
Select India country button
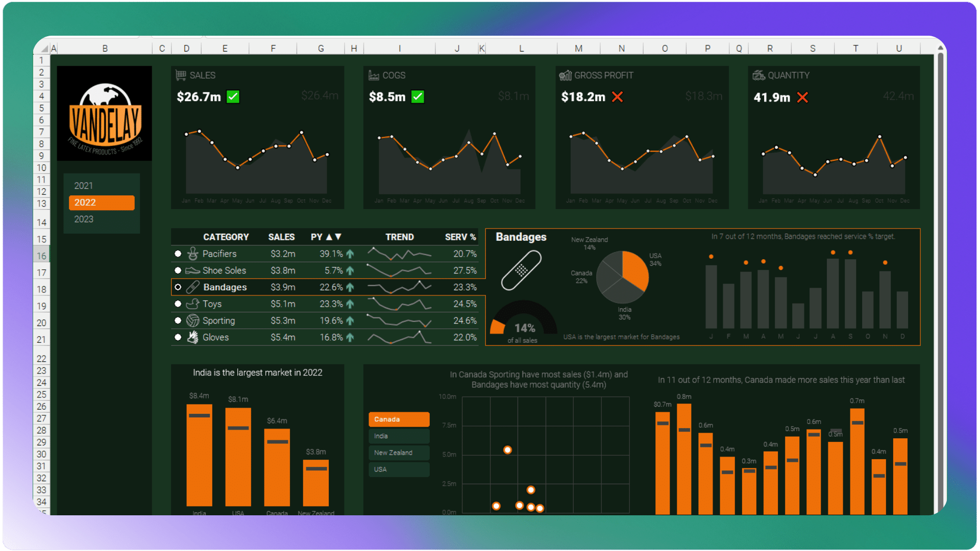(x=399, y=436)
